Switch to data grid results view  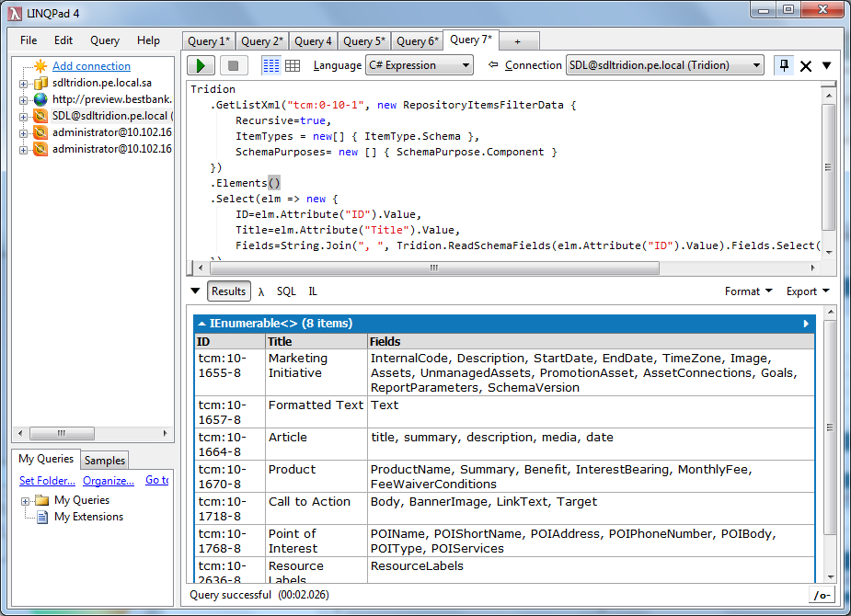click(293, 65)
